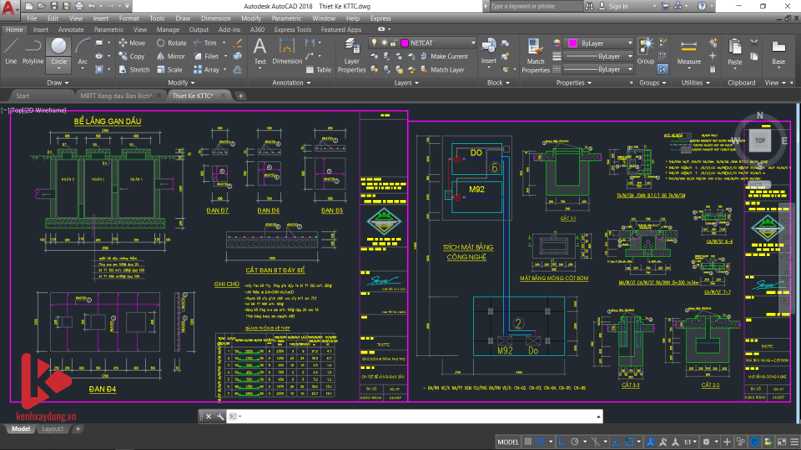Open the ByLayer lineweight dropdown
This screenshot has height=450, width=801.
click(600, 56)
